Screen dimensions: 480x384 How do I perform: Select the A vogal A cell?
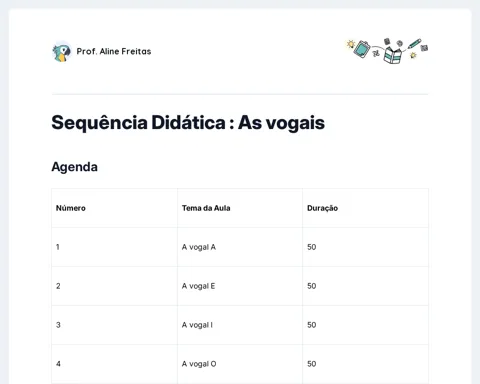click(x=240, y=247)
